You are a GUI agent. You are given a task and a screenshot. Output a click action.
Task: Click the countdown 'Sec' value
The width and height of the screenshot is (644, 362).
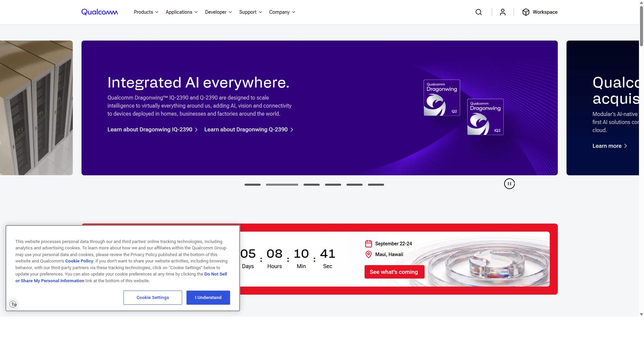328,254
